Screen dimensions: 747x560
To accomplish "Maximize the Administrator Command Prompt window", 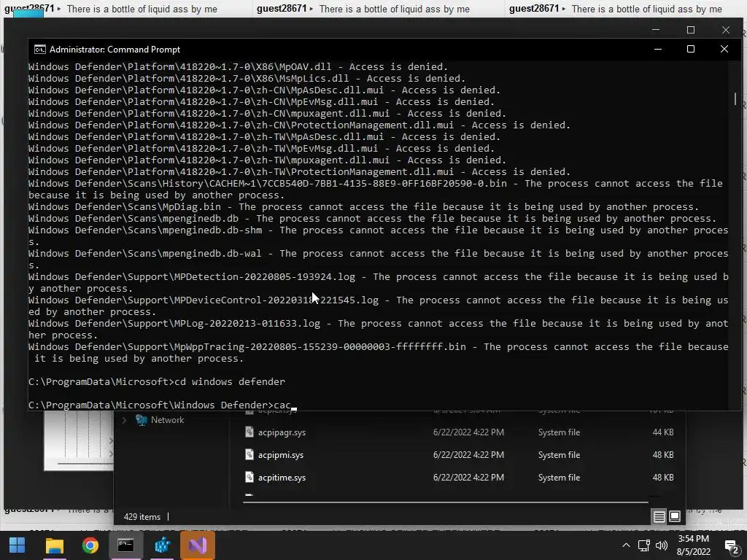I will click(691, 49).
